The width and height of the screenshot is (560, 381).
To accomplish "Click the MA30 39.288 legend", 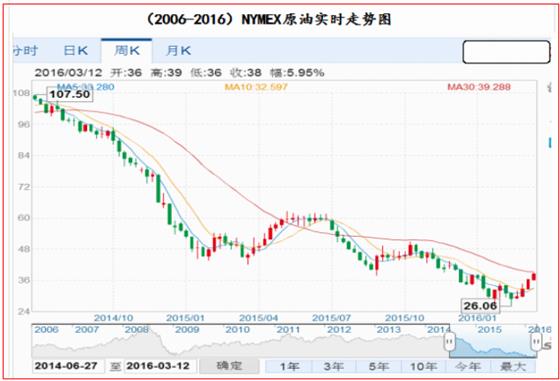I will [479, 87].
